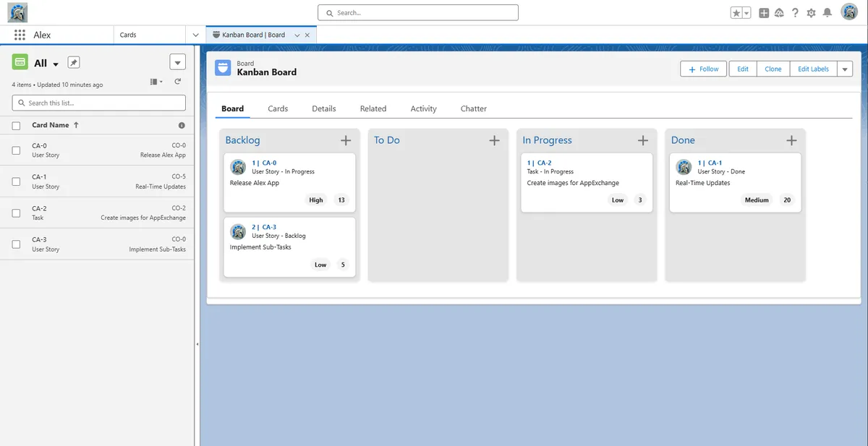The width and height of the screenshot is (868, 446).
Task: Open the Cards navigation dropdown chevron
Action: (x=195, y=35)
